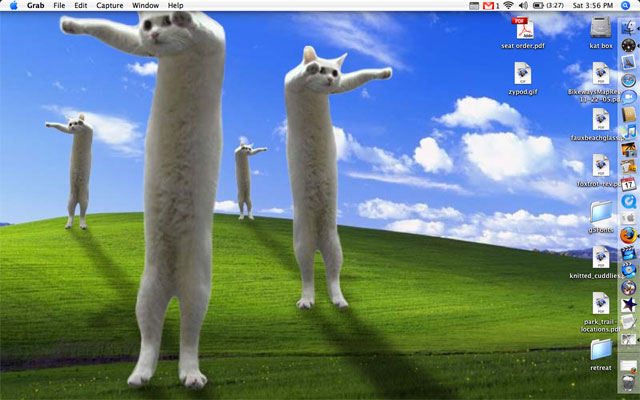This screenshot has width=640, height=400.
Task: Click the Sat 3:56 PM clock
Action: [x=593, y=5]
